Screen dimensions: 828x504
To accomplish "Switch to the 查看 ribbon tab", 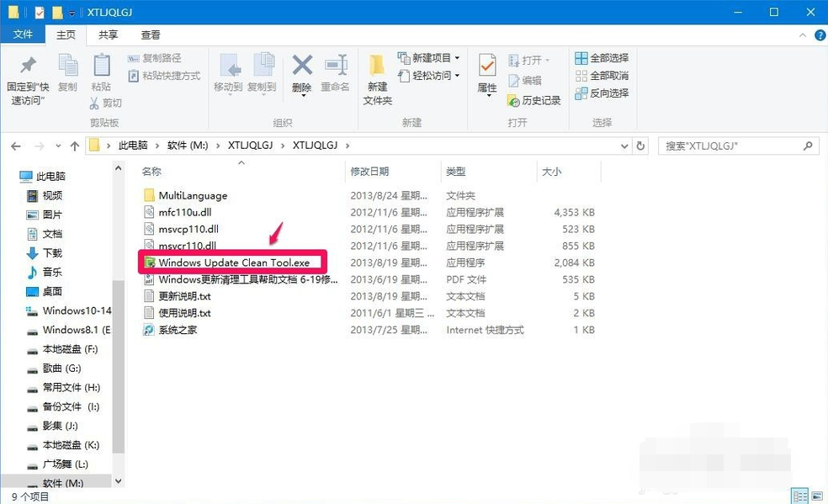I will click(150, 34).
